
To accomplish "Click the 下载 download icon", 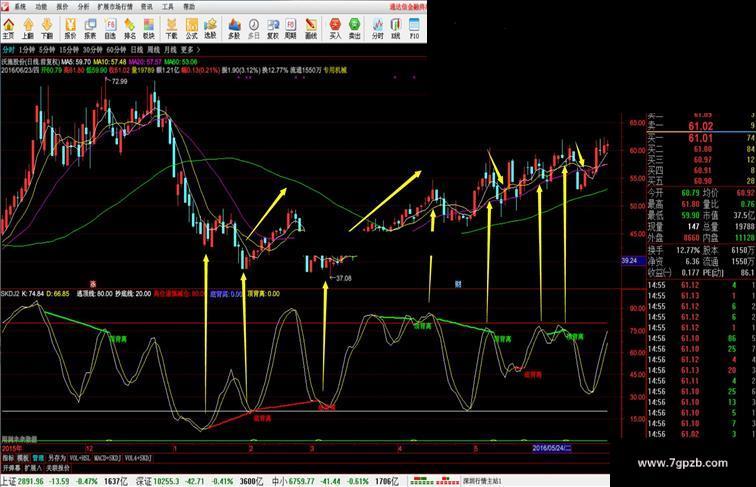I will pos(172,28).
